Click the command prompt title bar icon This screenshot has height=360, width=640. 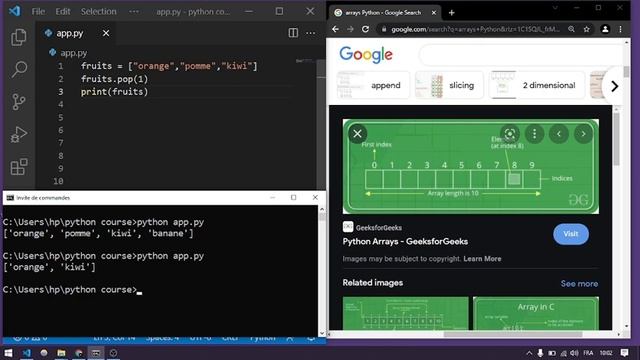pyautogui.click(x=10, y=198)
